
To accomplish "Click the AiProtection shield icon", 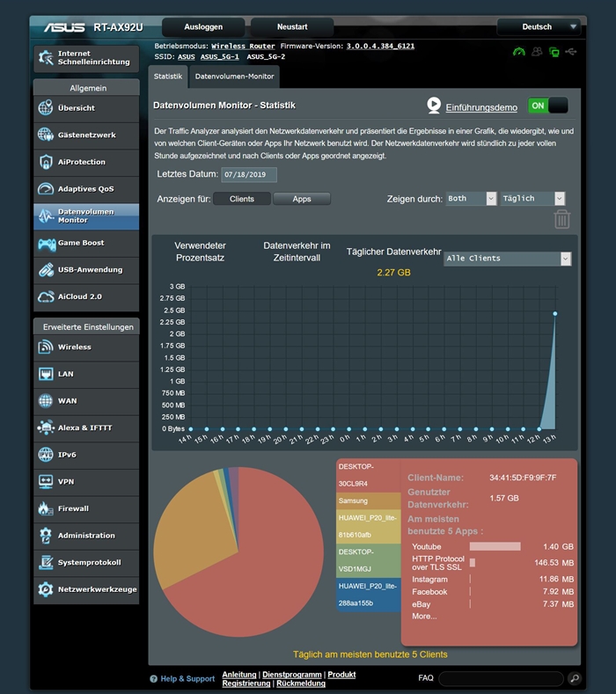I will click(46, 162).
